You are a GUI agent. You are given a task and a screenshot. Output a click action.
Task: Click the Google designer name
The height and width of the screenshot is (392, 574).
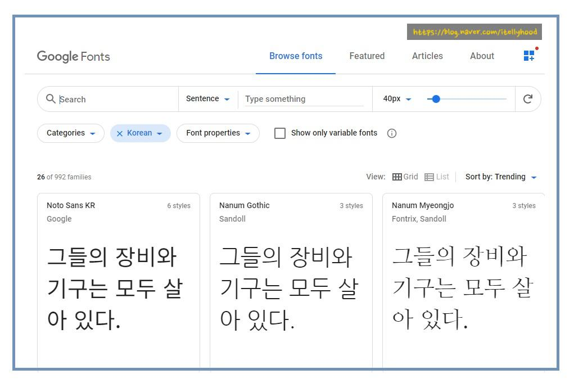click(59, 219)
